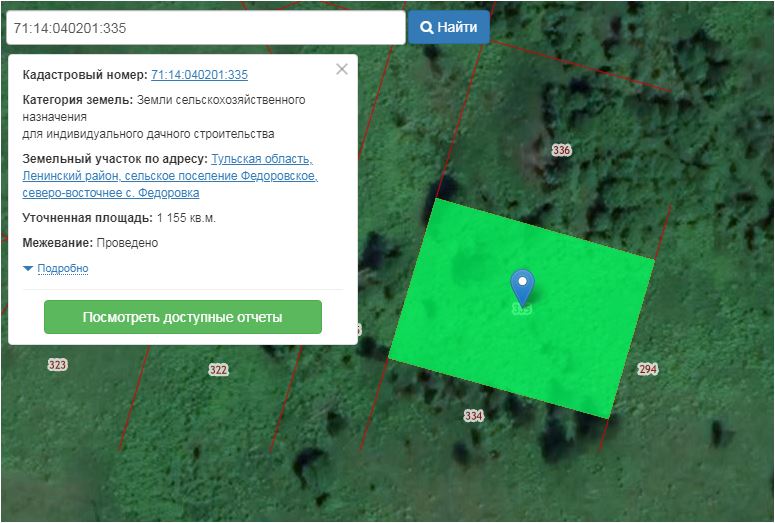Screen dimensions: 775x523
Task: Select parcel label 294 on map
Action: (x=647, y=369)
